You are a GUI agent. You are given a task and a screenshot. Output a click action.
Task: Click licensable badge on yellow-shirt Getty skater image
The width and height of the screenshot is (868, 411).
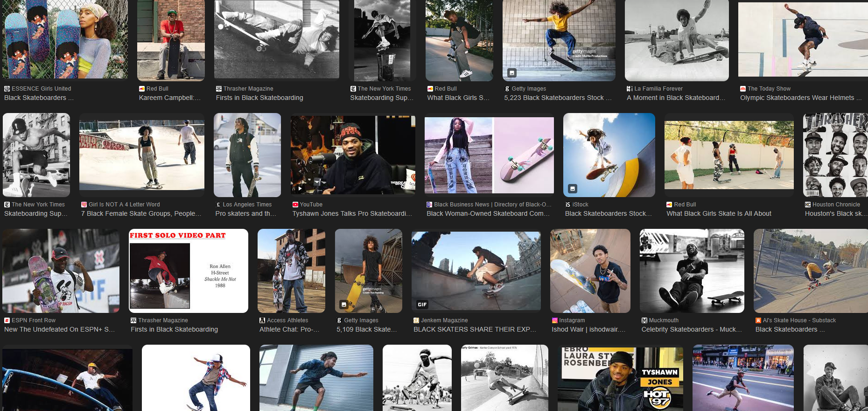click(x=512, y=73)
